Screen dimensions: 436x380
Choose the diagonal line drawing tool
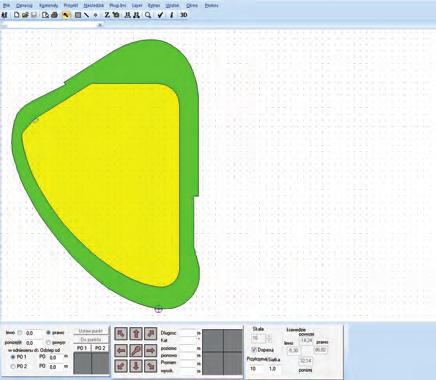[x=86, y=15]
